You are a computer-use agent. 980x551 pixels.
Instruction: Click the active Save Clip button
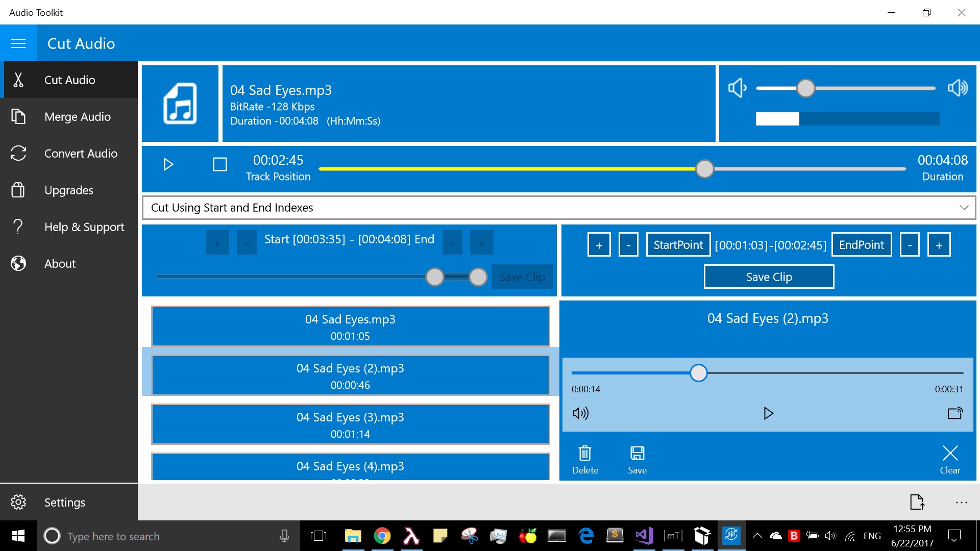[769, 277]
